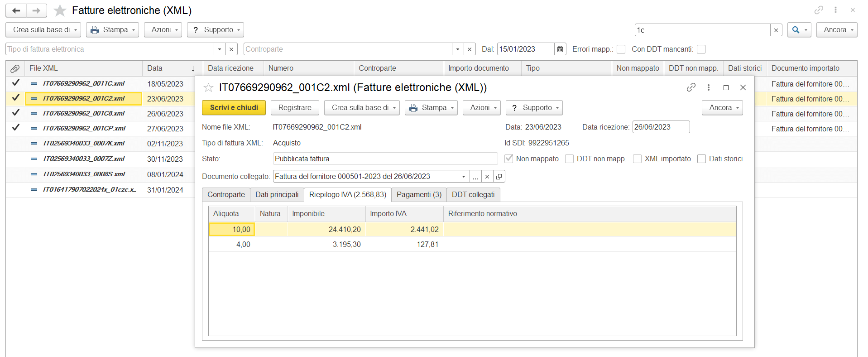Maximize the IT07669290962_001C2.xml dialog

coord(726,87)
